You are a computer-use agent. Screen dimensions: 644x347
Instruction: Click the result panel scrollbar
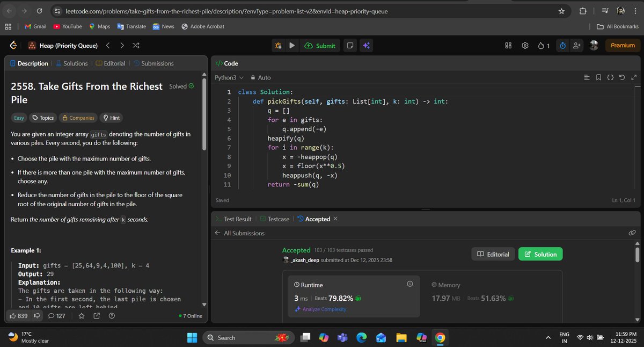[637, 254]
